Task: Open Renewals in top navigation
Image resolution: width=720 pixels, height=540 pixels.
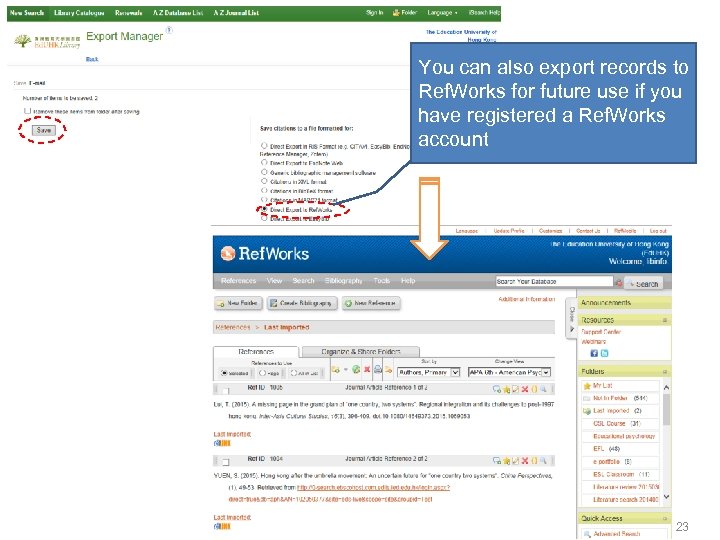Action: [x=129, y=13]
